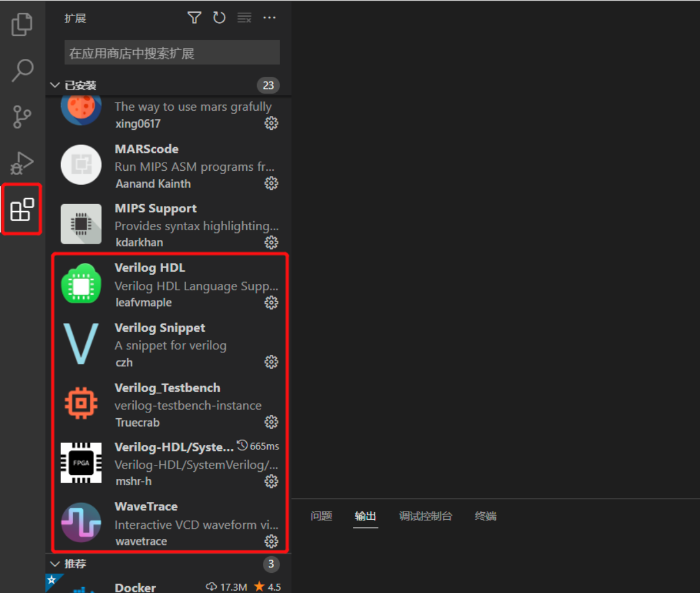Click description 'Provides syntax highlighting...'
Viewport: 700px width, 593px height.
click(196, 226)
